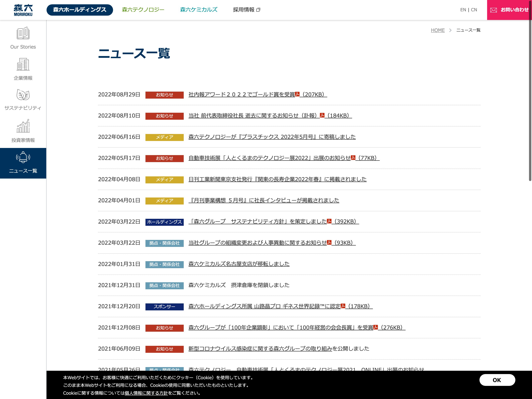Switch language to CN
This screenshot has width=532, height=399.
tap(474, 10)
